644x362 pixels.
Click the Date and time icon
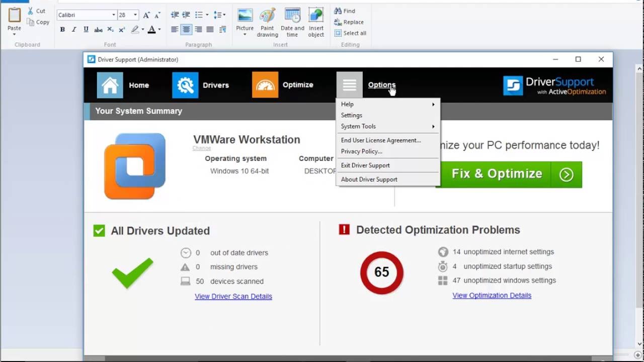point(292,22)
